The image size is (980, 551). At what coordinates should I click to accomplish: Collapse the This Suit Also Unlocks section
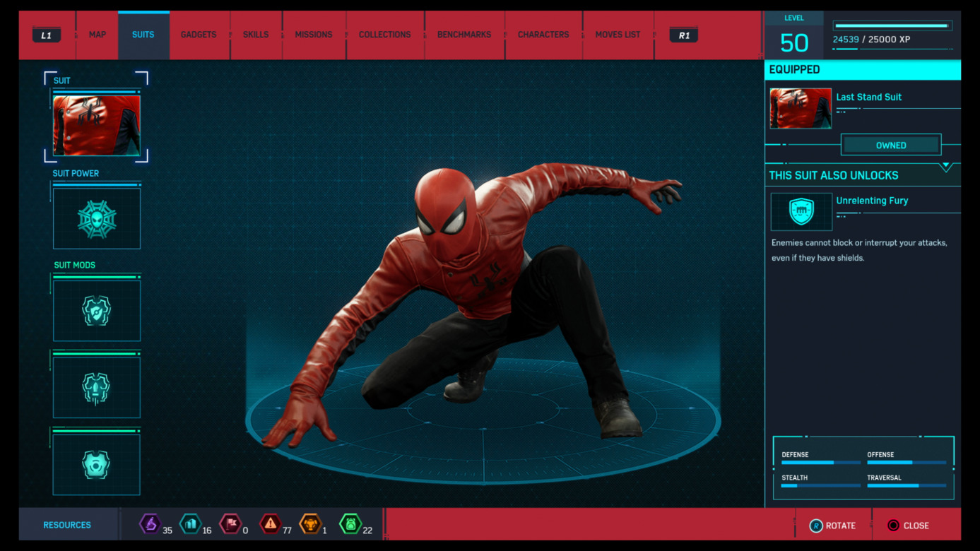[x=945, y=167]
